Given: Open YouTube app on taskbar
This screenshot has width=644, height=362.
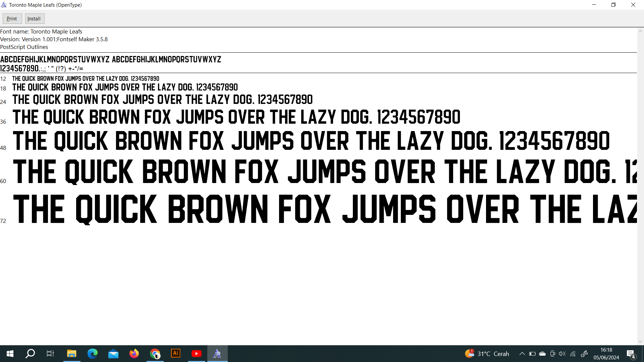Looking at the screenshot, I should point(197,354).
